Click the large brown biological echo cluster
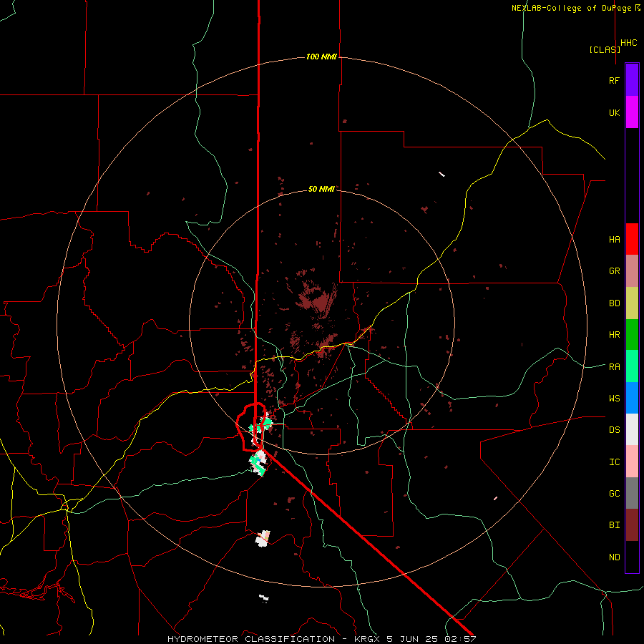644x644 pixels. 318,298
